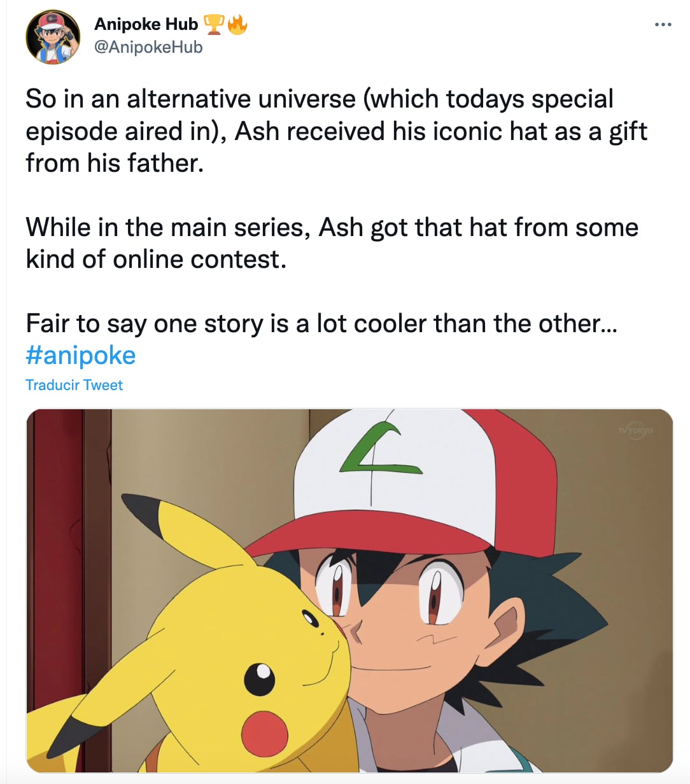Click the fire emoji beside the name

(x=237, y=24)
